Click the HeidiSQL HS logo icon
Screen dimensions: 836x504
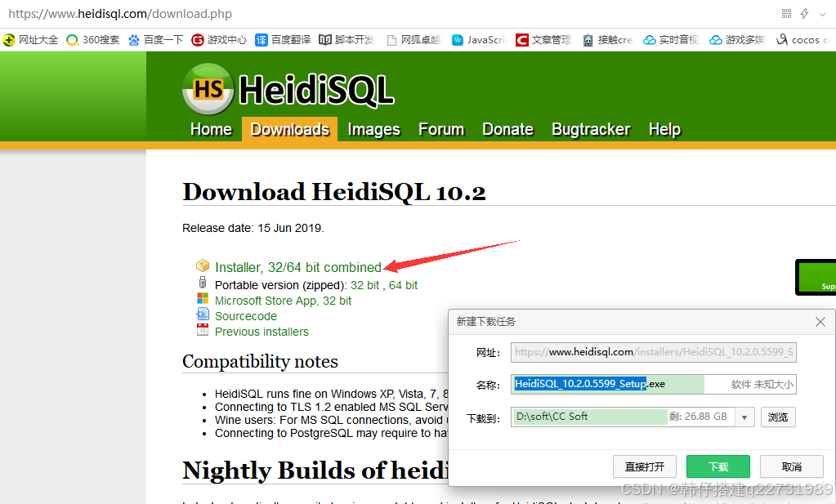point(208,89)
